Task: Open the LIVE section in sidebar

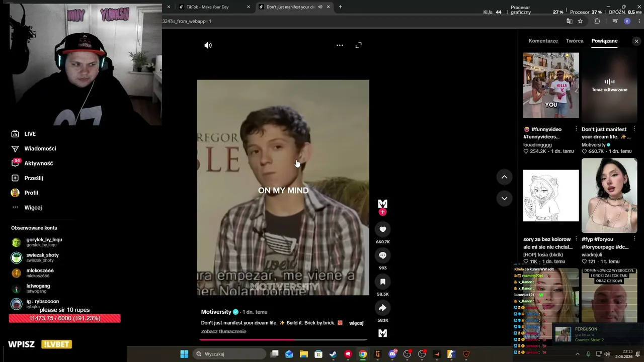Action: [30, 134]
